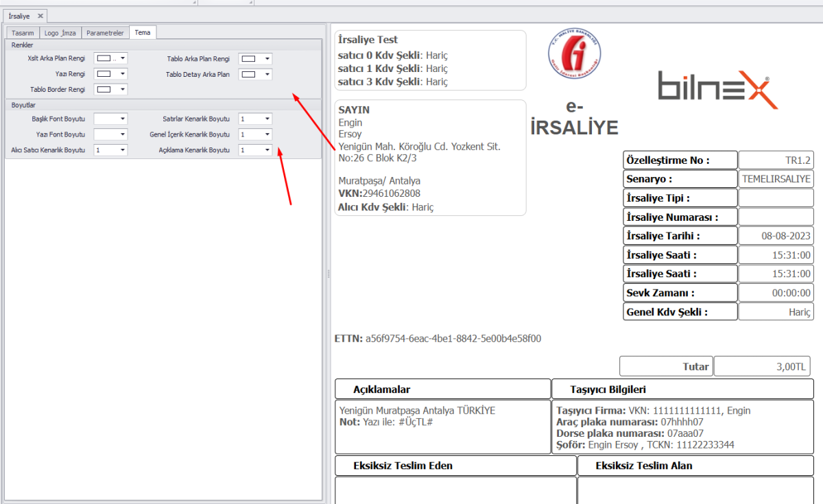Open the Yazı Rengi color dropdown arrow
The image size is (823, 504).
click(123, 74)
